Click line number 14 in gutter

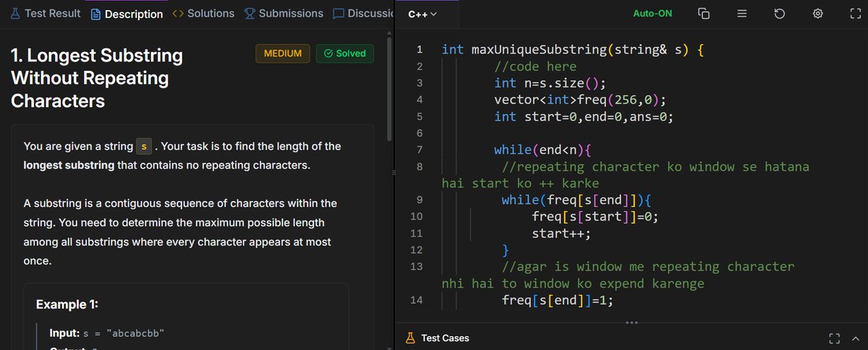417,300
